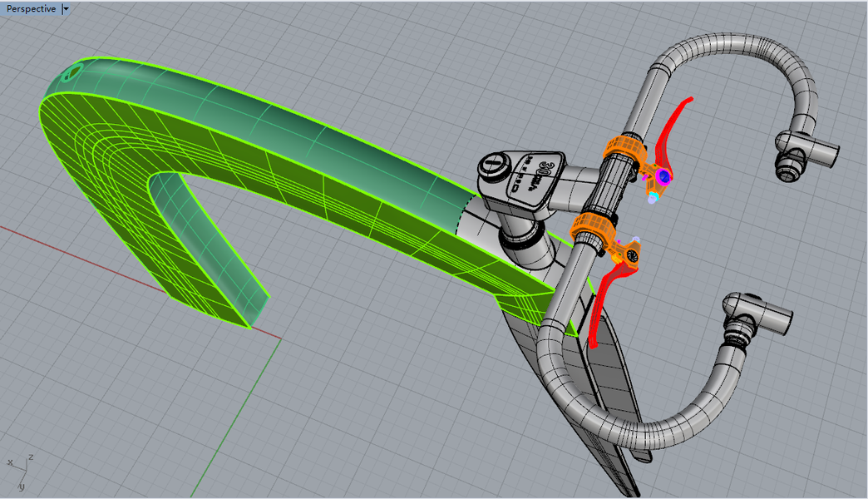
Task: Click the Perspective viewport title label
Action: click(x=31, y=9)
